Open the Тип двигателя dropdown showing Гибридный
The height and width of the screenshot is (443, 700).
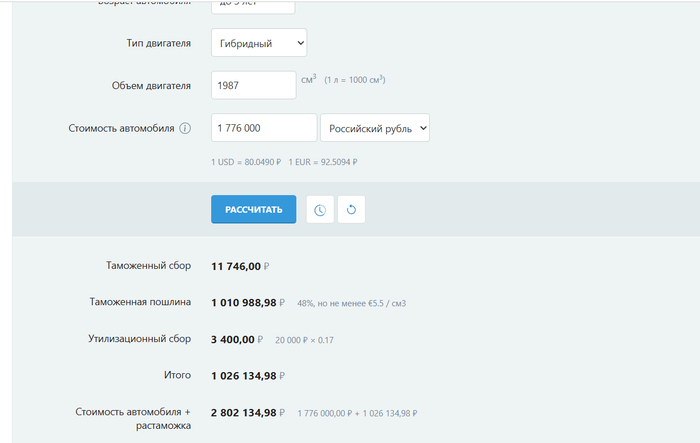click(258, 43)
